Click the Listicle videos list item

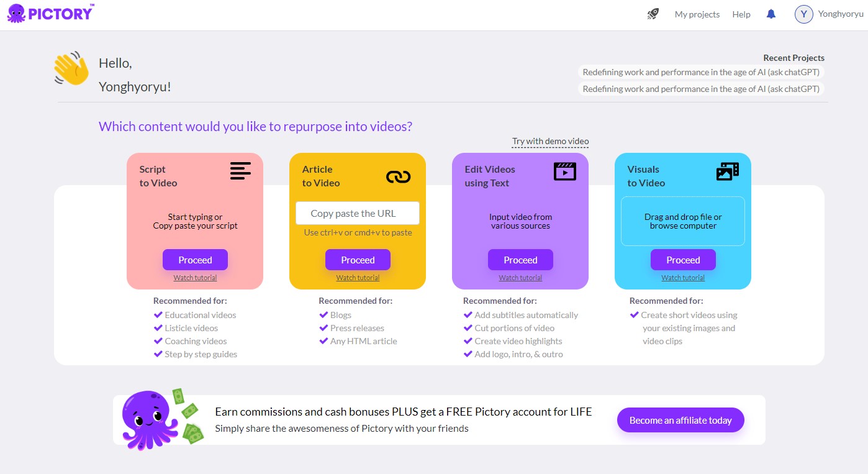(186, 328)
